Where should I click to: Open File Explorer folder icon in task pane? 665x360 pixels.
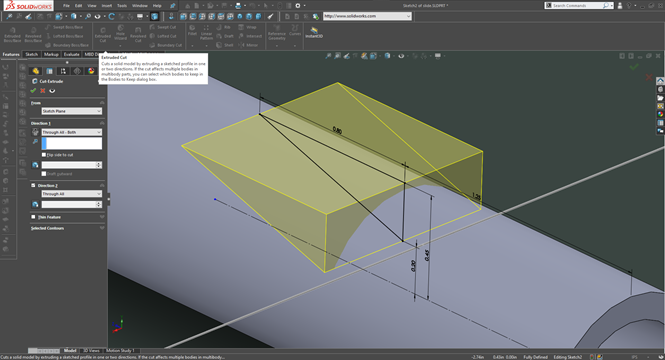(660, 98)
